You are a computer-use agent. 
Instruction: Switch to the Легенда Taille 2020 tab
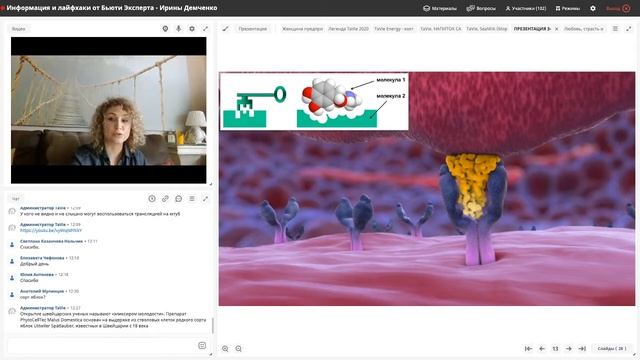348,29
